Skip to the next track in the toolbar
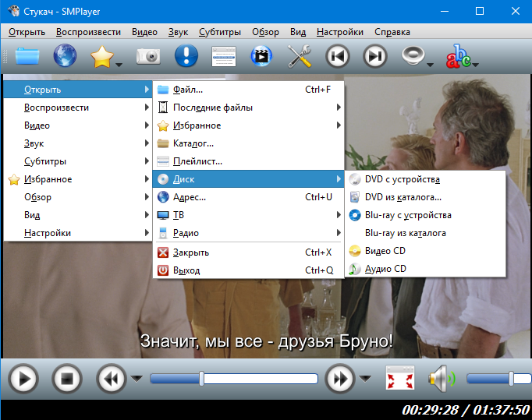532x420 pixels. click(x=376, y=57)
